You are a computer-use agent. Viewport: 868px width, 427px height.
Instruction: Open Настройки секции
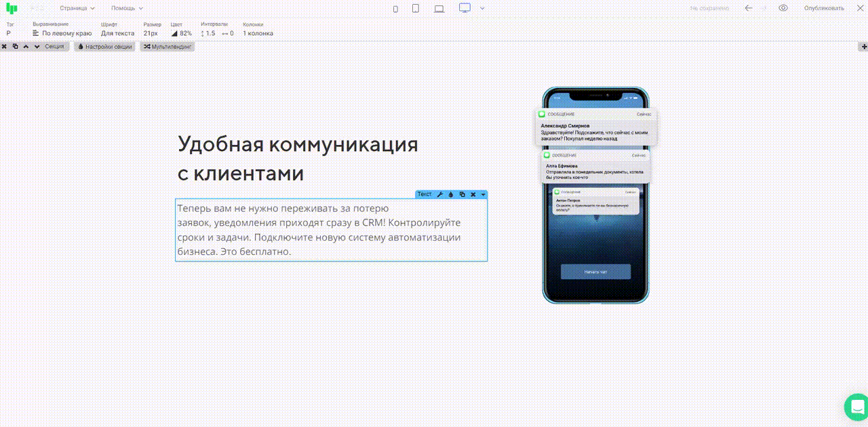click(104, 47)
